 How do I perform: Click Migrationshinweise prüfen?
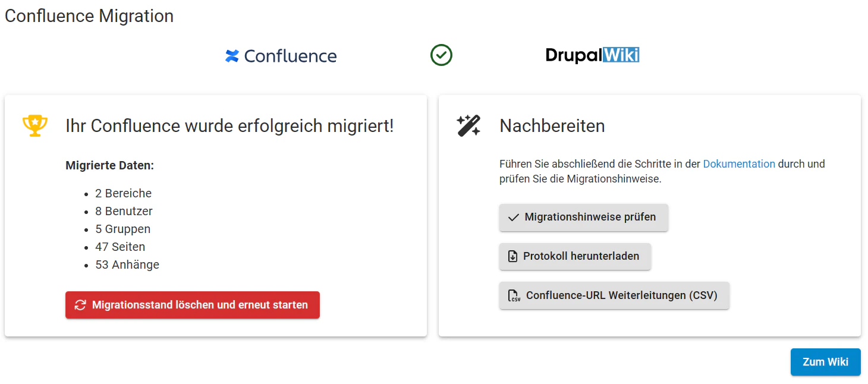point(583,218)
